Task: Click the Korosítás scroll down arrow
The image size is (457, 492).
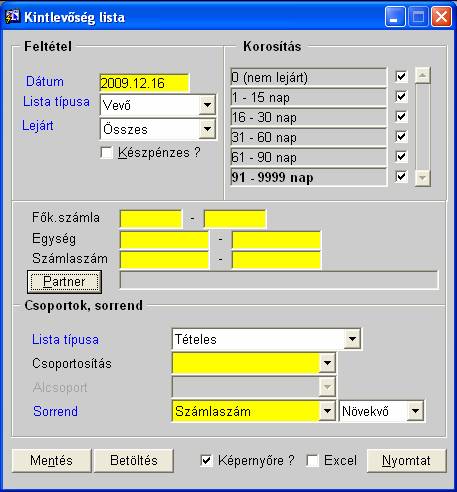Action: [x=422, y=178]
